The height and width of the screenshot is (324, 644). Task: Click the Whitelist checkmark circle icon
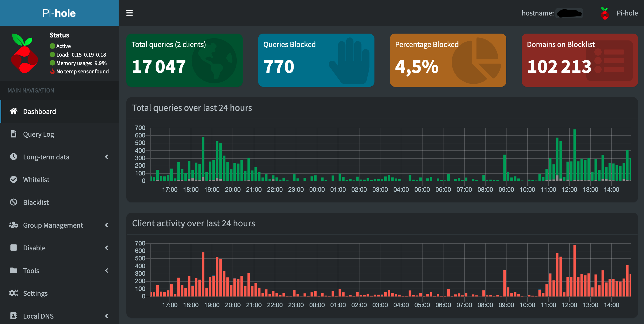(13, 179)
